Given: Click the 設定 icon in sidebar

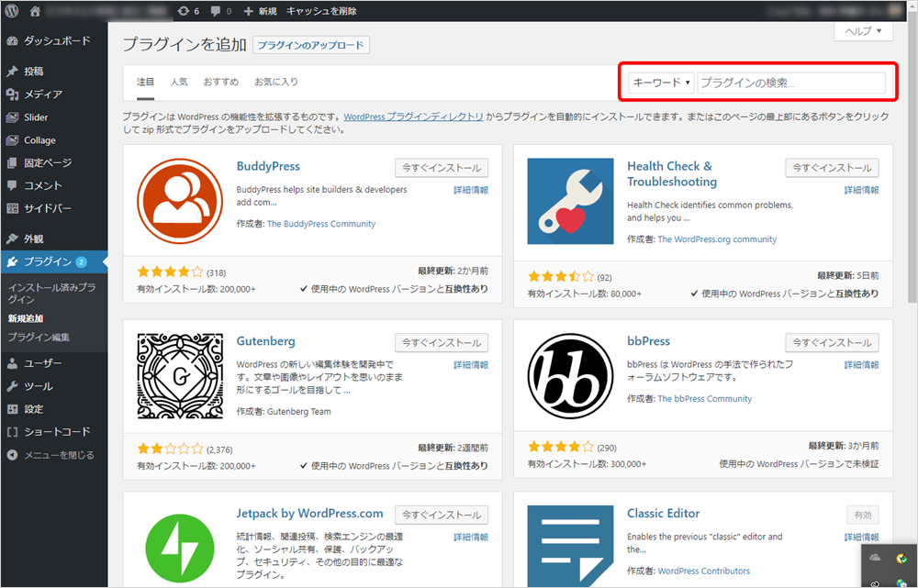Looking at the screenshot, I should point(12,409).
